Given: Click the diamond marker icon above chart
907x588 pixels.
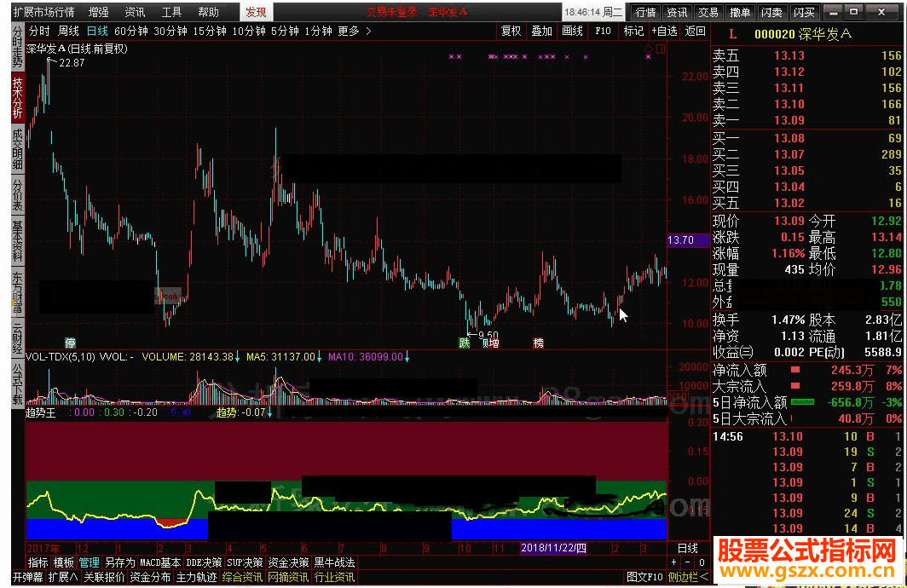Looking at the screenshot, I should coord(649,49).
